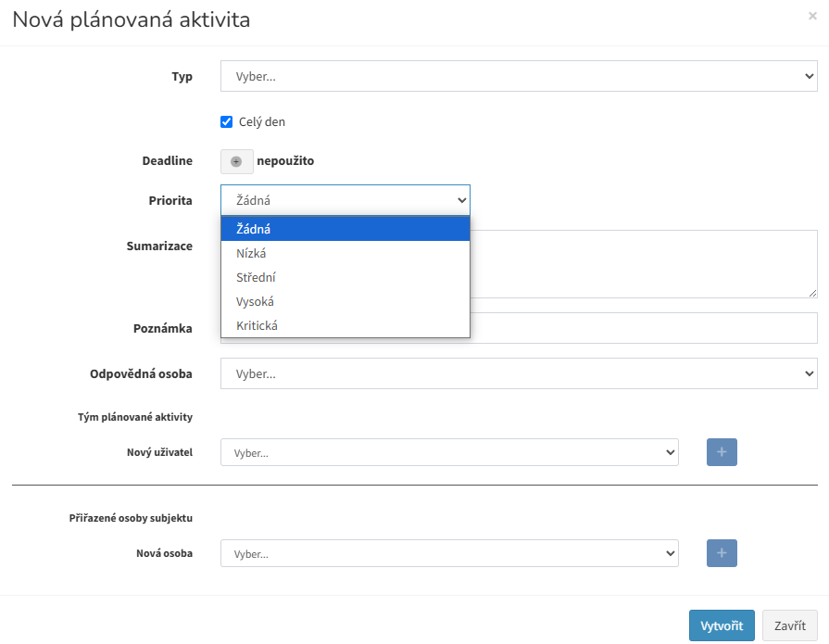This screenshot has width=829, height=644.
Task: Click into the Poznámka input field
Action: (x=644, y=328)
